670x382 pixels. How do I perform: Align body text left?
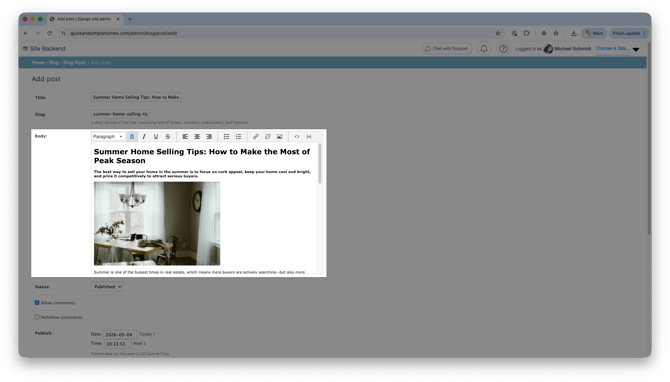pos(185,137)
